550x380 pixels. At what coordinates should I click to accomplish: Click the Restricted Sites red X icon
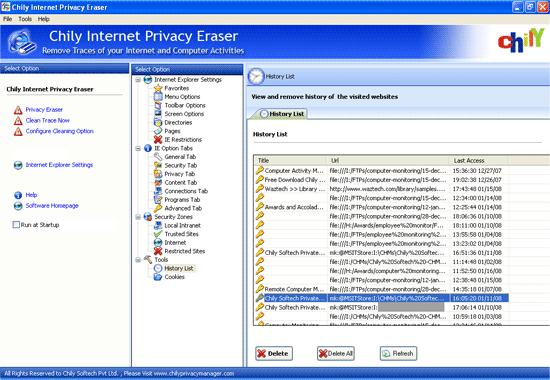tap(158, 251)
